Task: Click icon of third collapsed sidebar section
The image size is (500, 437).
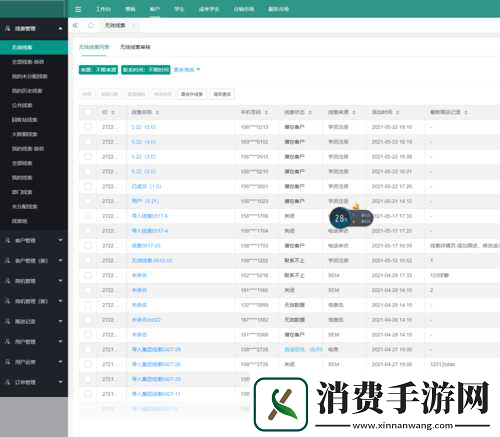Action: (x=7, y=281)
